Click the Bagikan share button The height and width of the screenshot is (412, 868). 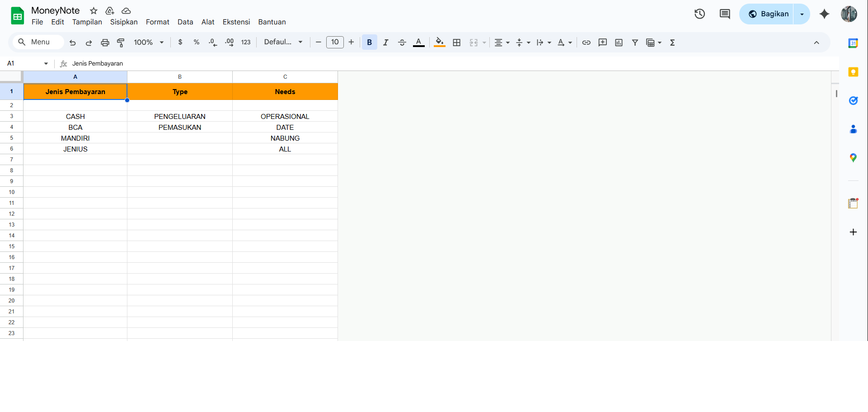pos(768,14)
